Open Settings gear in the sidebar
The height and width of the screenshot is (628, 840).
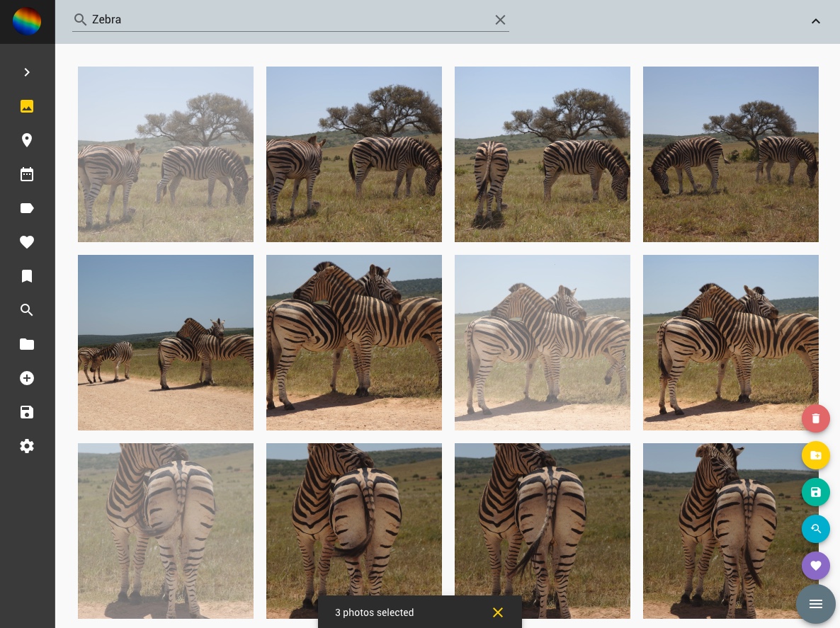(x=27, y=446)
